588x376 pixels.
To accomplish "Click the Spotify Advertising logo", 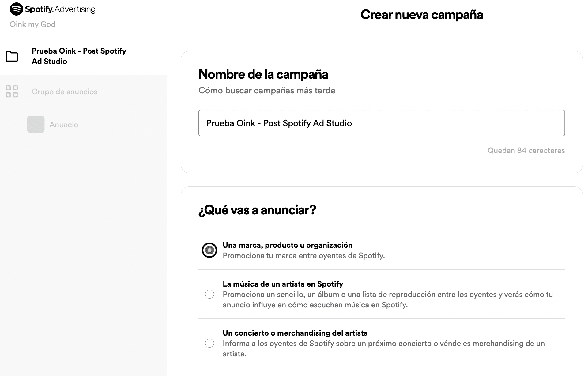I will click(x=53, y=9).
